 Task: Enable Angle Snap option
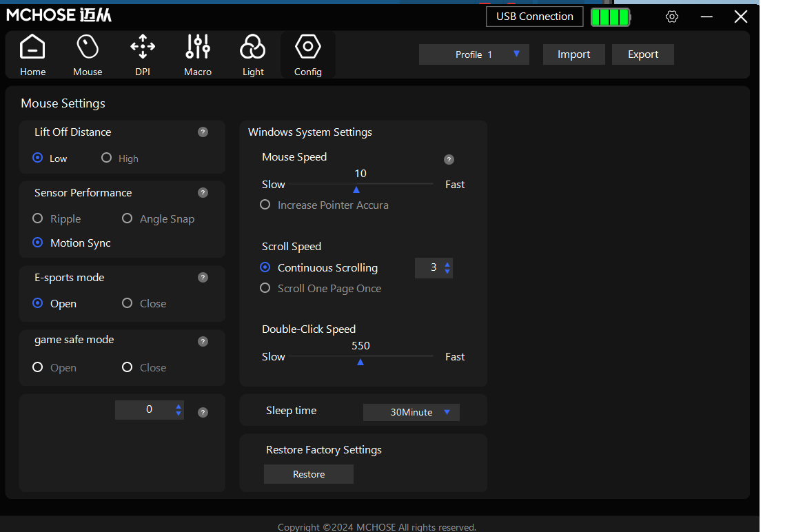(x=127, y=218)
